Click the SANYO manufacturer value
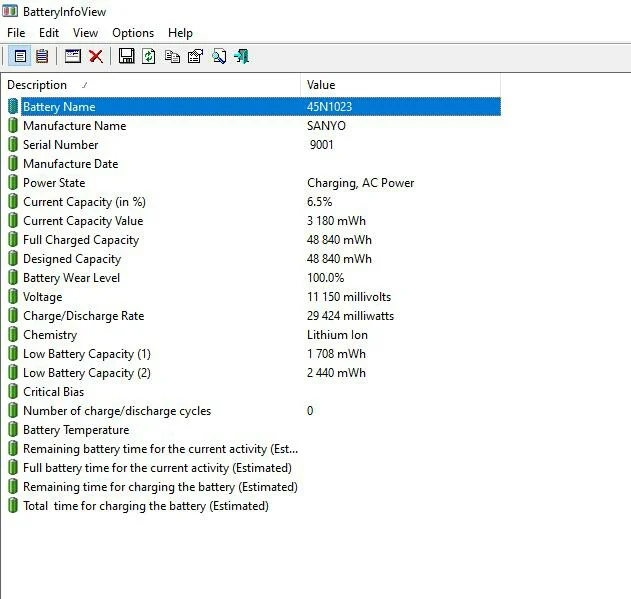 pos(326,126)
